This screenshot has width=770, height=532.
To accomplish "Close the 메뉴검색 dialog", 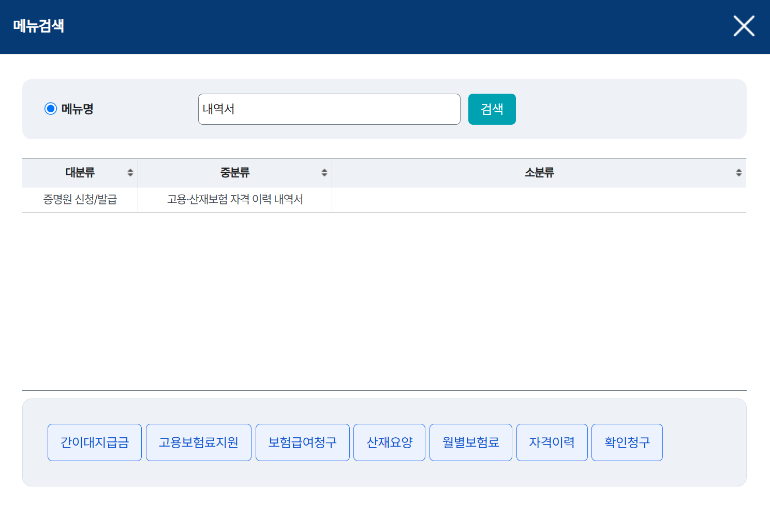I will point(744,26).
